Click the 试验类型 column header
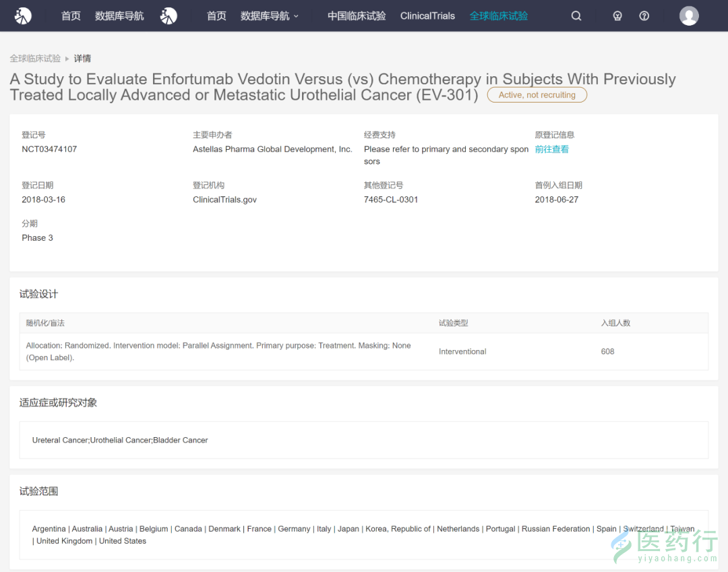Image resolution: width=728 pixels, height=572 pixels. [x=453, y=323]
